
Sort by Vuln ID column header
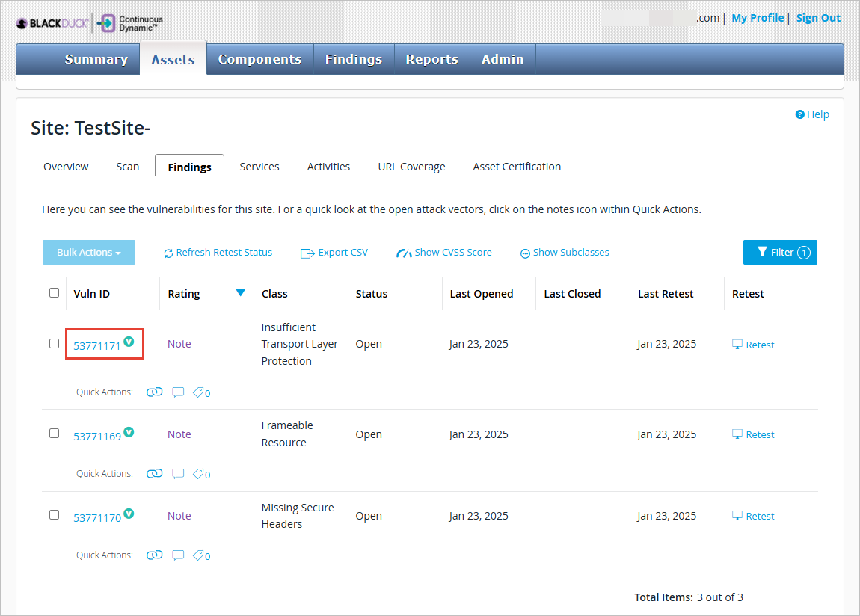click(91, 294)
